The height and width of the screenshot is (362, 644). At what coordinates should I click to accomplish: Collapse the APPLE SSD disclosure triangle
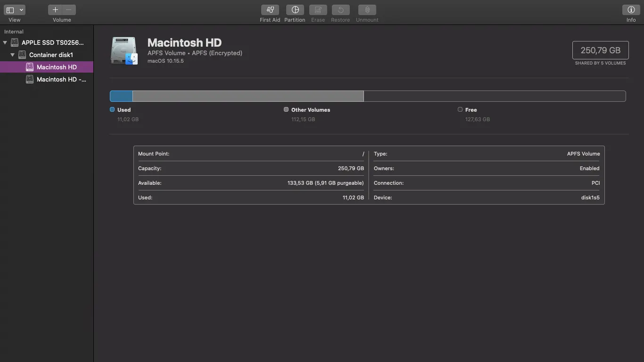pos(5,43)
